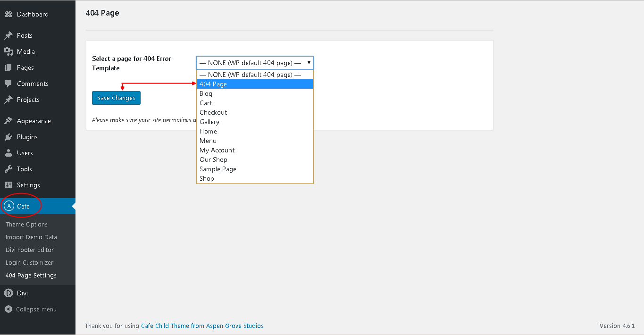Click the Comments speech bubble icon
The height and width of the screenshot is (335, 644).
point(8,84)
